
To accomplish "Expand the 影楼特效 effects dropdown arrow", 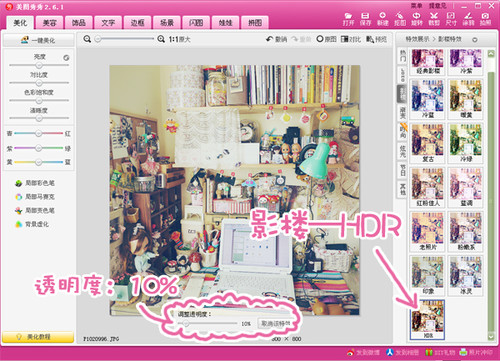I will click(x=475, y=40).
